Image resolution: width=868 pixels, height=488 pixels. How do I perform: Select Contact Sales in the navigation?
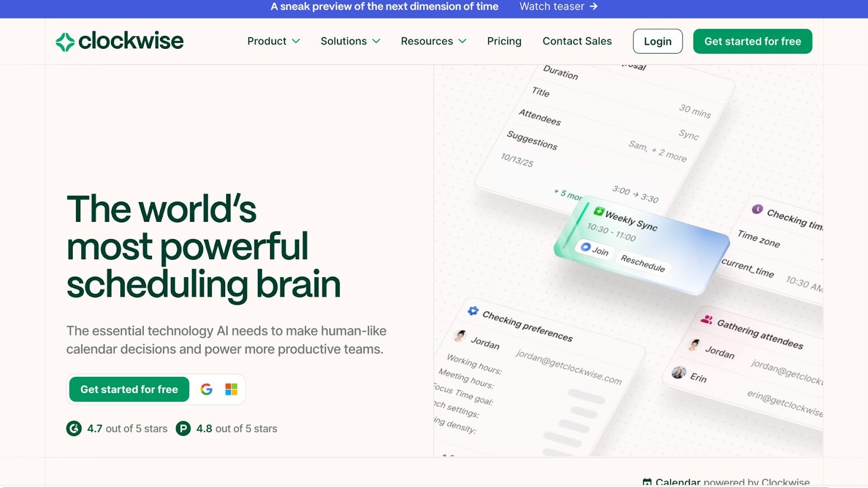577,41
